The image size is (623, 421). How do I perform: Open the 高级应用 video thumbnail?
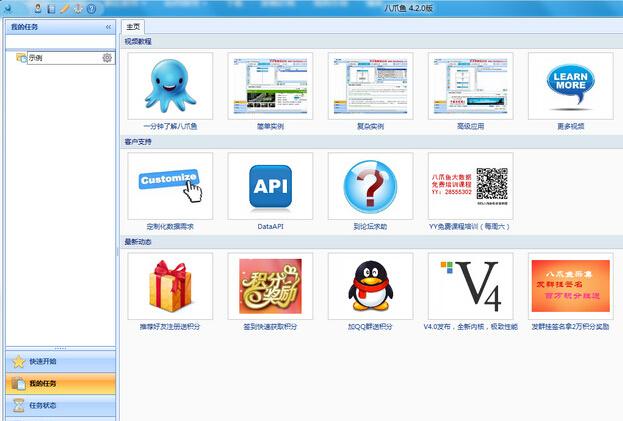click(470, 86)
